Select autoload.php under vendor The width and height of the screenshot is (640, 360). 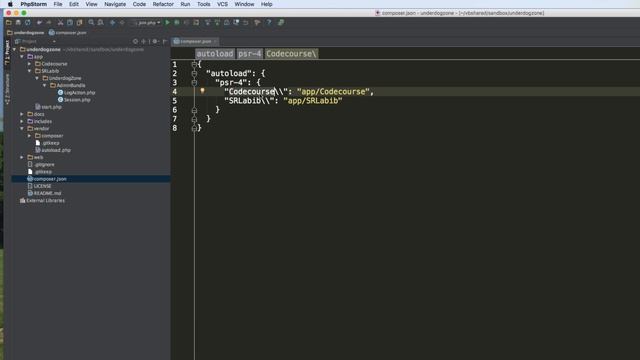pyautogui.click(x=53, y=150)
